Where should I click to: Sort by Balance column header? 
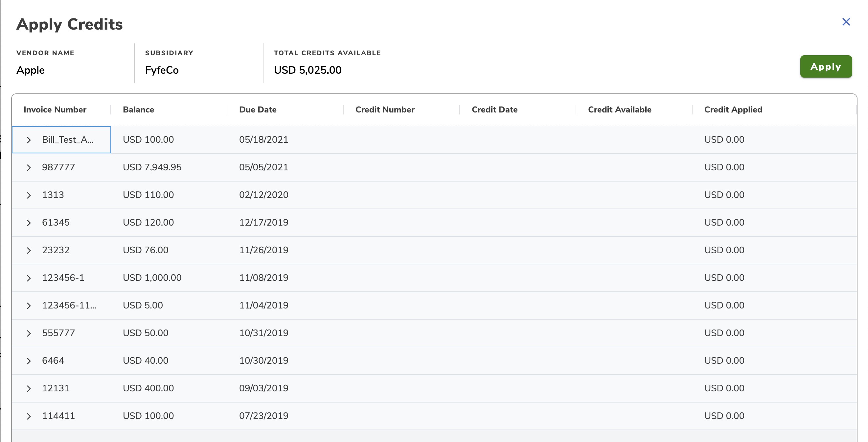click(x=138, y=110)
